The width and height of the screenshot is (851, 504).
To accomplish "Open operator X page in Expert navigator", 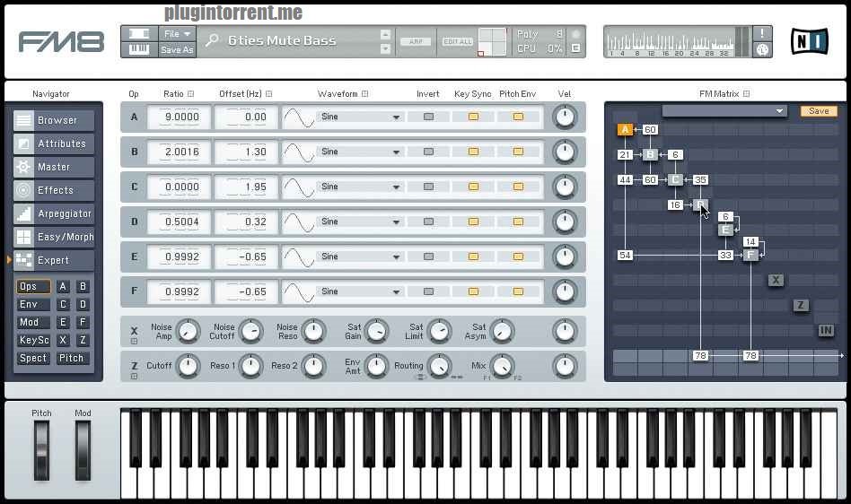I will [63, 340].
